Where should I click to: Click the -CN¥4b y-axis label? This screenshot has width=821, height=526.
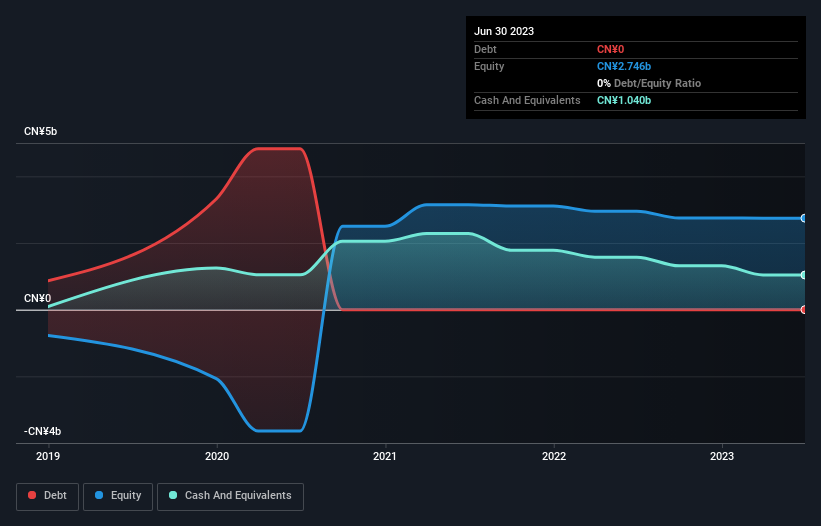pos(42,431)
